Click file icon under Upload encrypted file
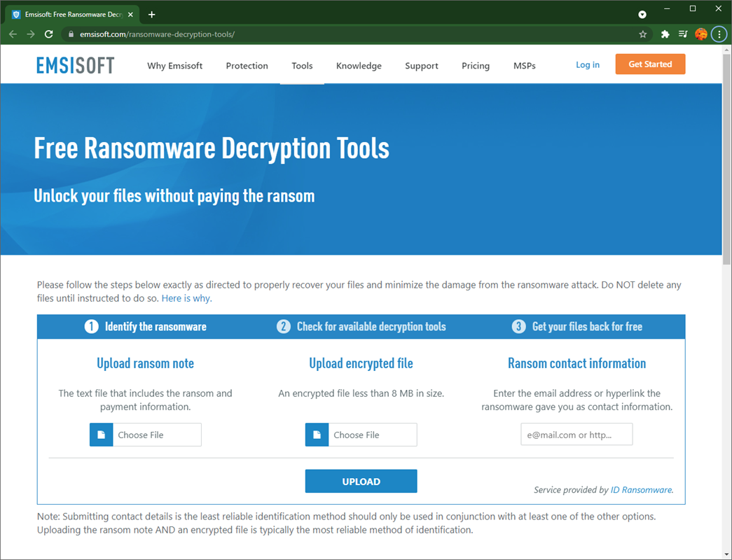This screenshot has height=560, width=732. [x=317, y=435]
